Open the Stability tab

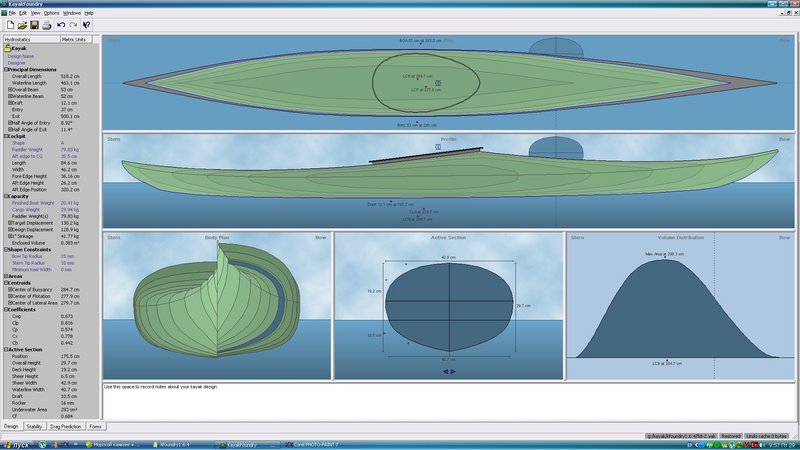(x=34, y=426)
